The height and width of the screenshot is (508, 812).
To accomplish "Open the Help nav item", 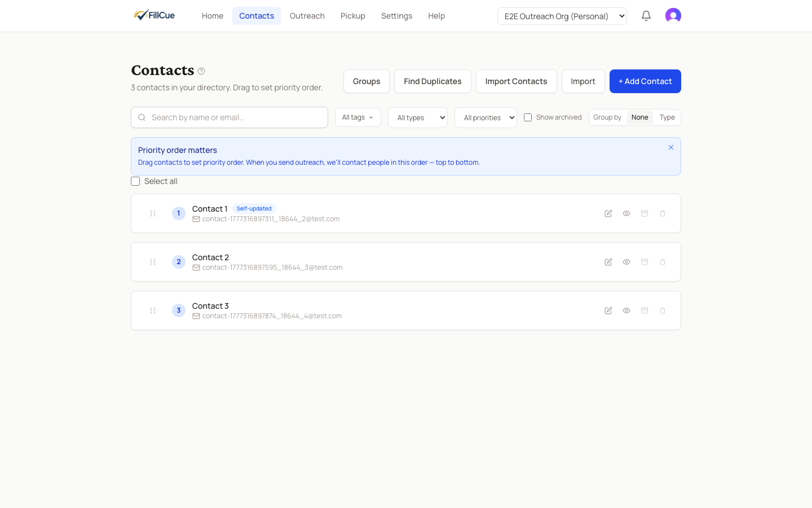I will [436, 16].
